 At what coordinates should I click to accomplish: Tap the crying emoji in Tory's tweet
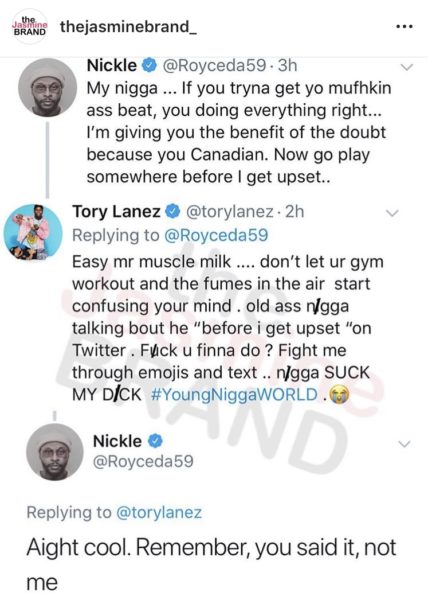[339, 395]
